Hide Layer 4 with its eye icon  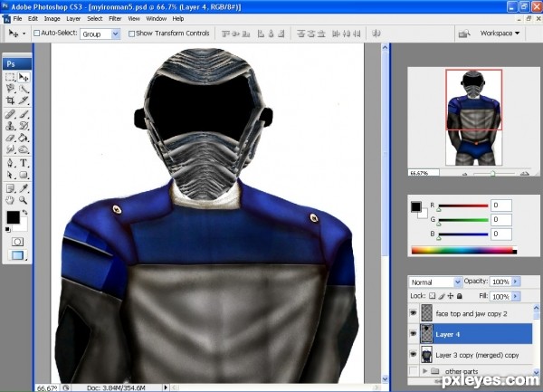coord(414,334)
